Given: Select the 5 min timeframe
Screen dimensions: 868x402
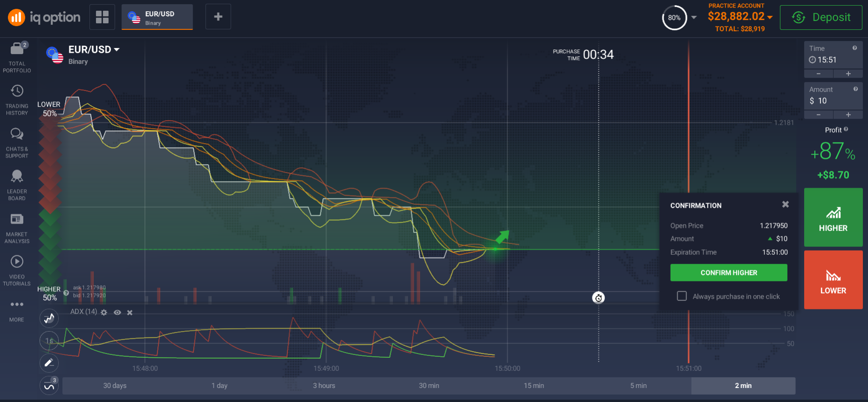Looking at the screenshot, I should point(638,386).
